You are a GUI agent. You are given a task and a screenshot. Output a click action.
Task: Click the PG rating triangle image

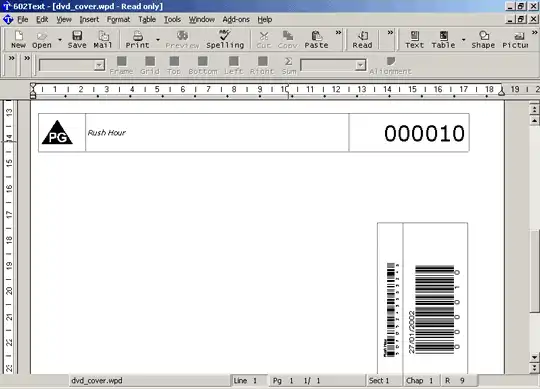[x=57, y=133]
